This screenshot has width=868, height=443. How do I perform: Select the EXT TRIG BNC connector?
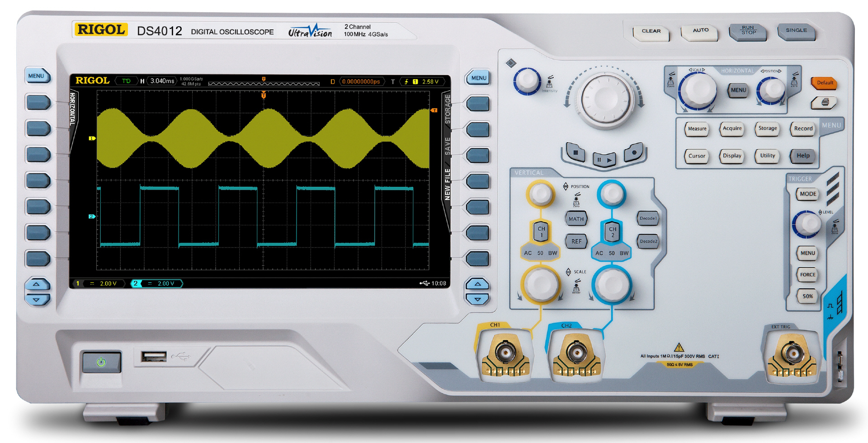(793, 353)
